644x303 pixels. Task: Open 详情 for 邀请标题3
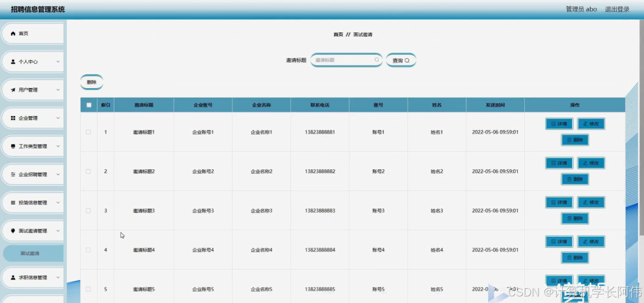coord(559,202)
